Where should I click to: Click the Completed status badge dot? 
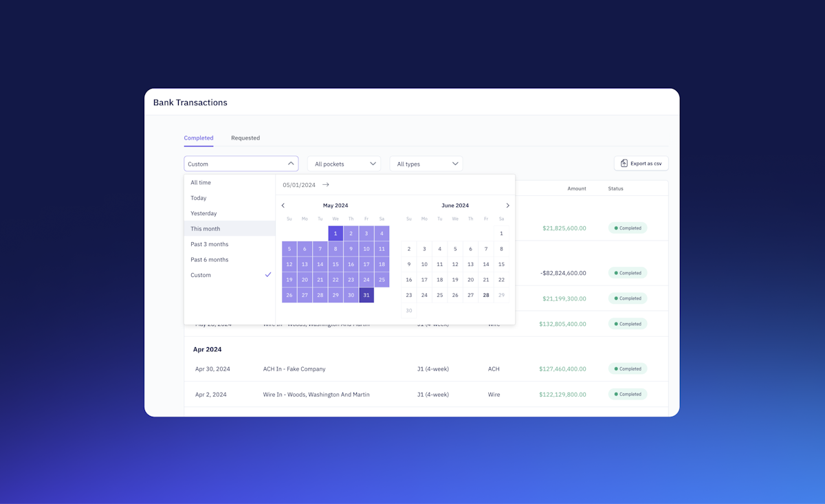[x=615, y=228]
